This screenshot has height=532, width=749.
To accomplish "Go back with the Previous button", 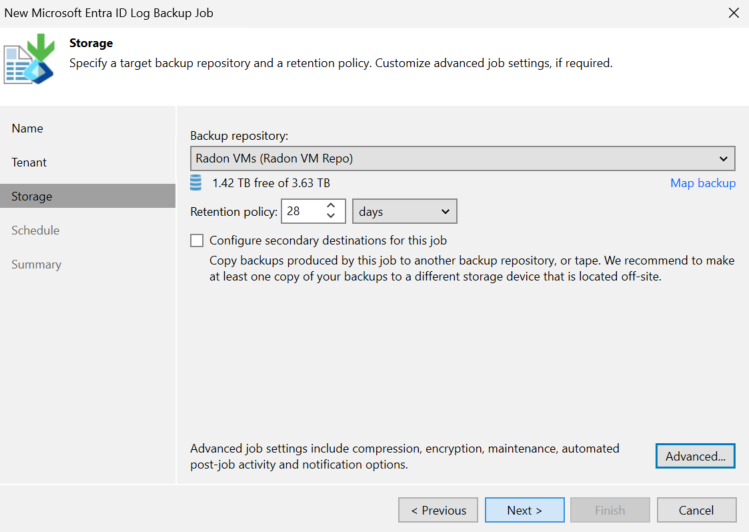I will 438,510.
